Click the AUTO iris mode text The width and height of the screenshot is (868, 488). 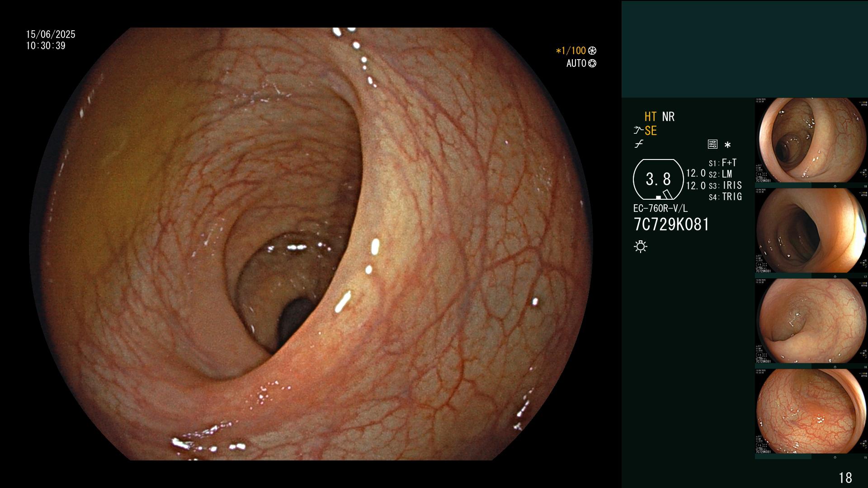[576, 63]
